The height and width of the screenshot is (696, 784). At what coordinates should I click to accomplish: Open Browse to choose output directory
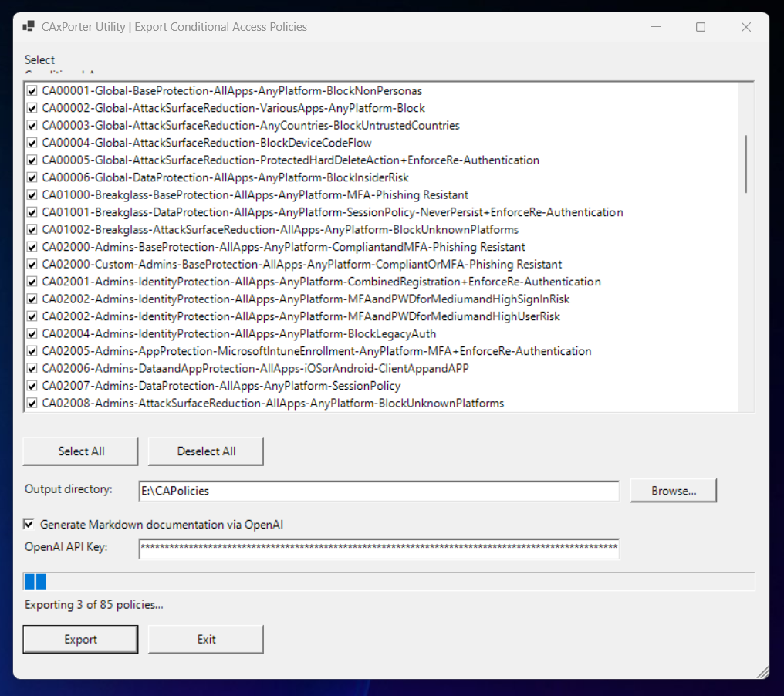[x=673, y=491]
